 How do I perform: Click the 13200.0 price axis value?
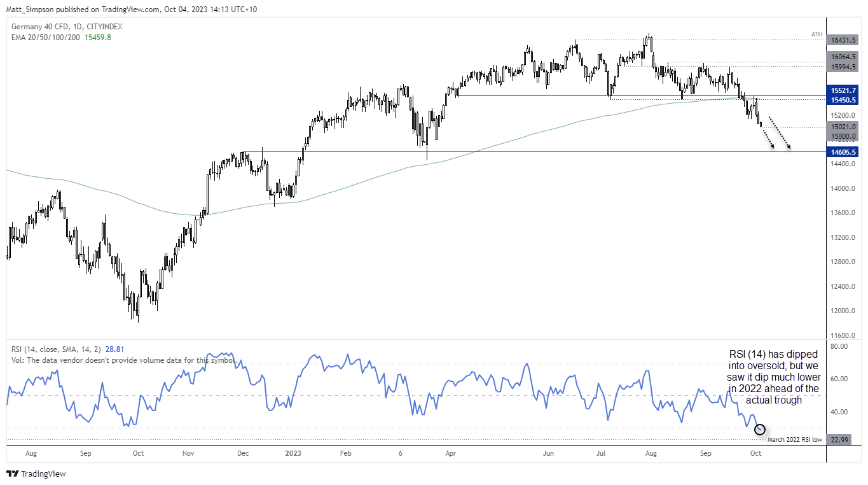click(844, 238)
